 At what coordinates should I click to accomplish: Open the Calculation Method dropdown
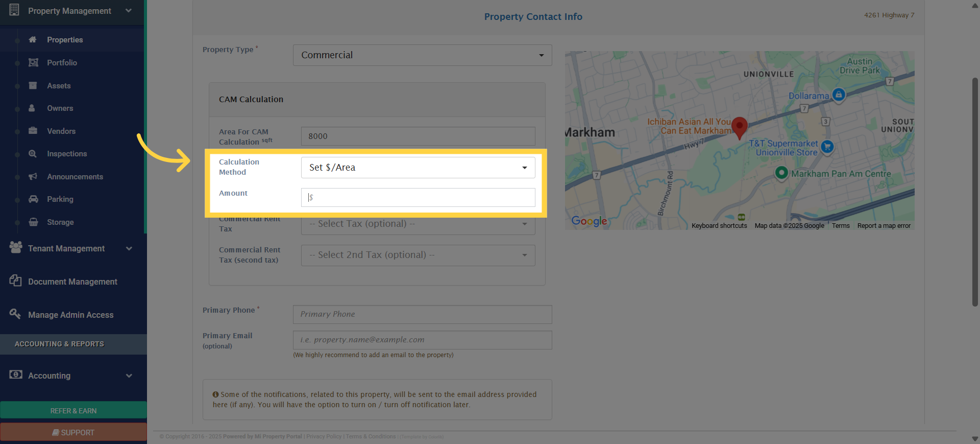[x=418, y=168]
